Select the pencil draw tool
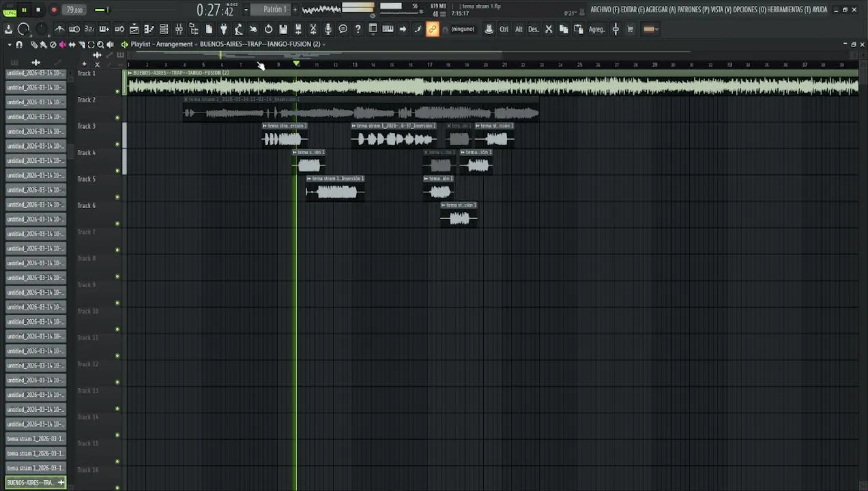Image resolution: width=868 pixels, height=491 pixels. click(x=34, y=44)
